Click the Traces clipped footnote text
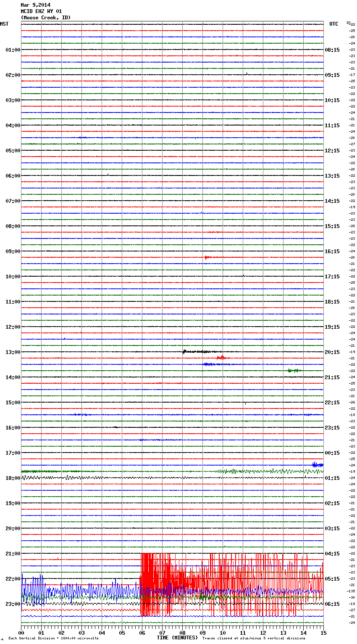Screen dimensions: 357x644 [x=254, y=639]
